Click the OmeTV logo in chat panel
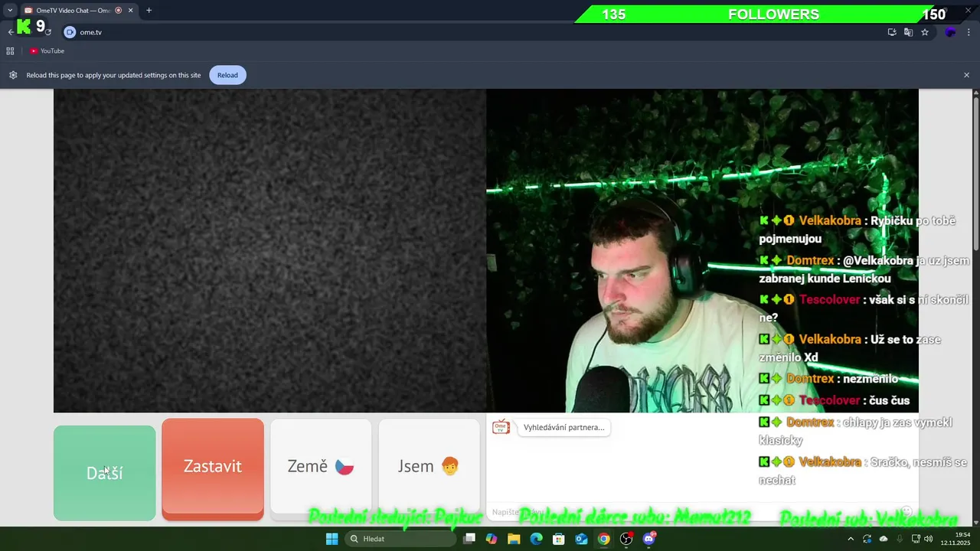Image resolution: width=980 pixels, height=551 pixels. 501,427
